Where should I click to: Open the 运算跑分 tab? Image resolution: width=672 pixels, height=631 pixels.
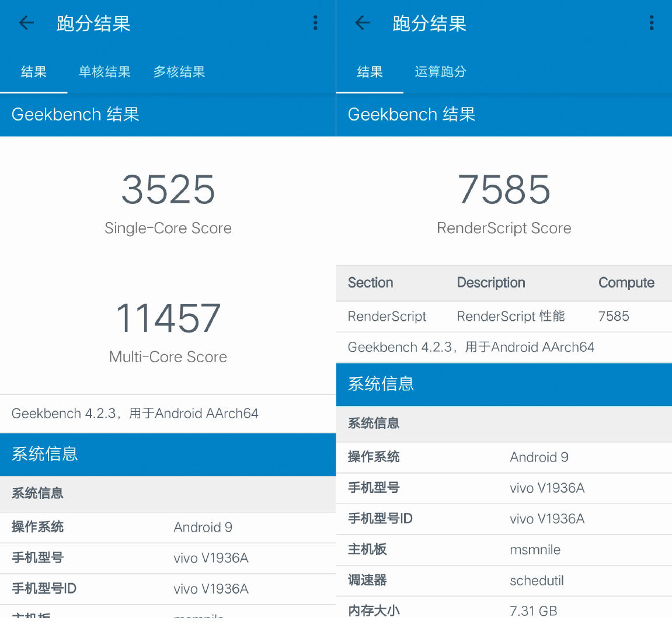(x=440, y=71)
